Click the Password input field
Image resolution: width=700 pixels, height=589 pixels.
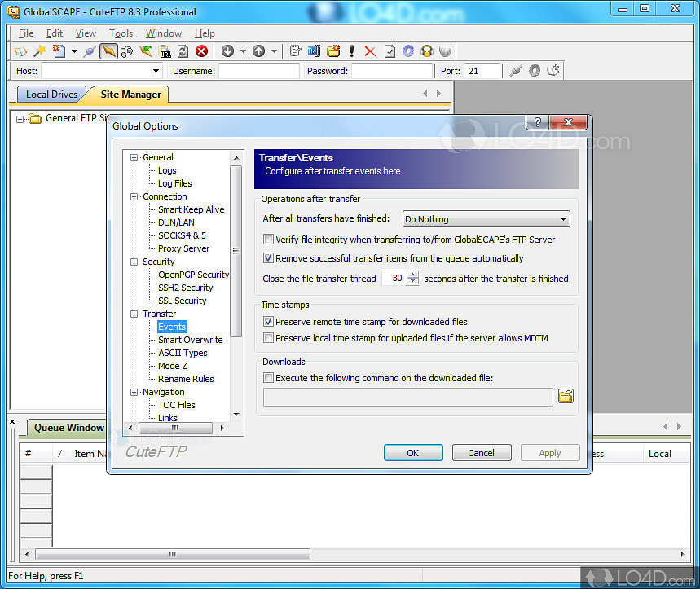(x=392, y=71)
